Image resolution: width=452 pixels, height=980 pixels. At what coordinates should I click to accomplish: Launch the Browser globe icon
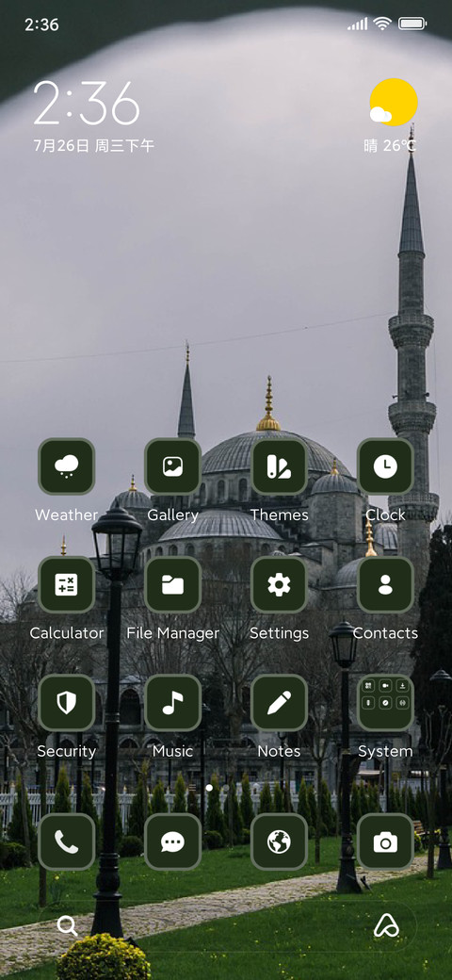[x=279, y=841]
